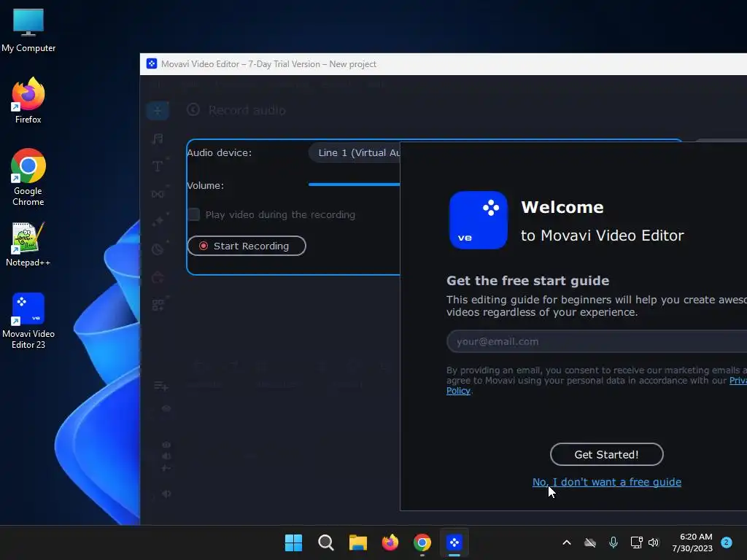Click the OneDrive cloud tray icon
This screenshot has width=747, height=560.
point(590,542)
